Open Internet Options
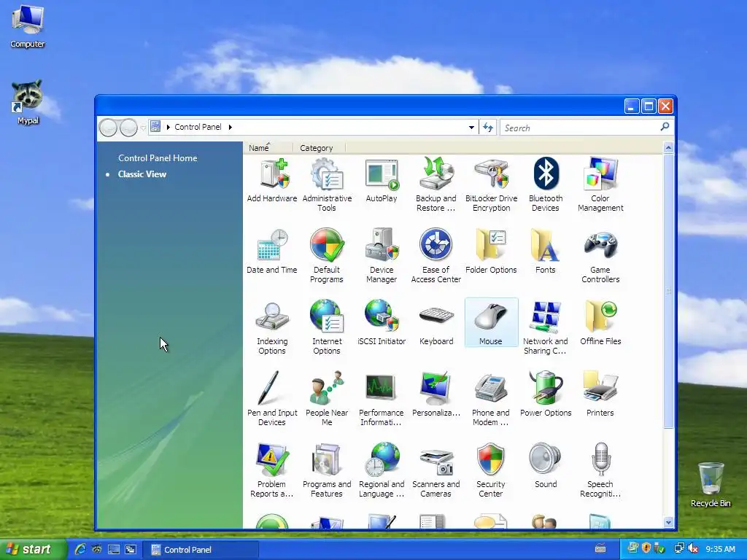Viewport: 747px width, 560px height. [327, 327]
